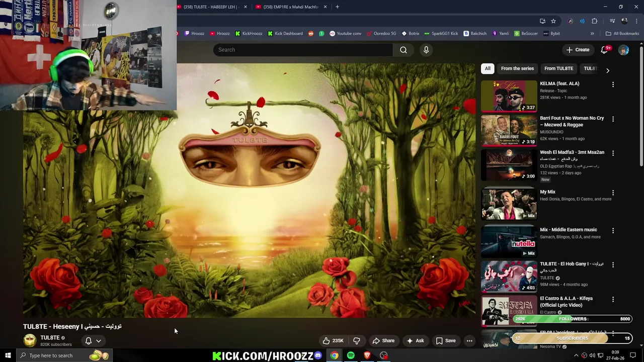This screenshot has height=362, width=644.
Task: Select the All filter chip
Action: (x=488, y=68)
